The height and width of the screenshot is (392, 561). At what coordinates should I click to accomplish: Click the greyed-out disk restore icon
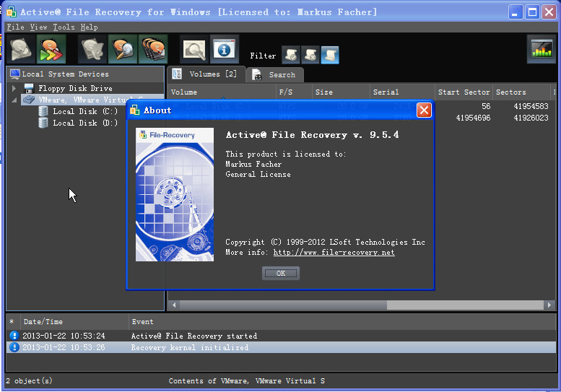(x=92, y=49)
